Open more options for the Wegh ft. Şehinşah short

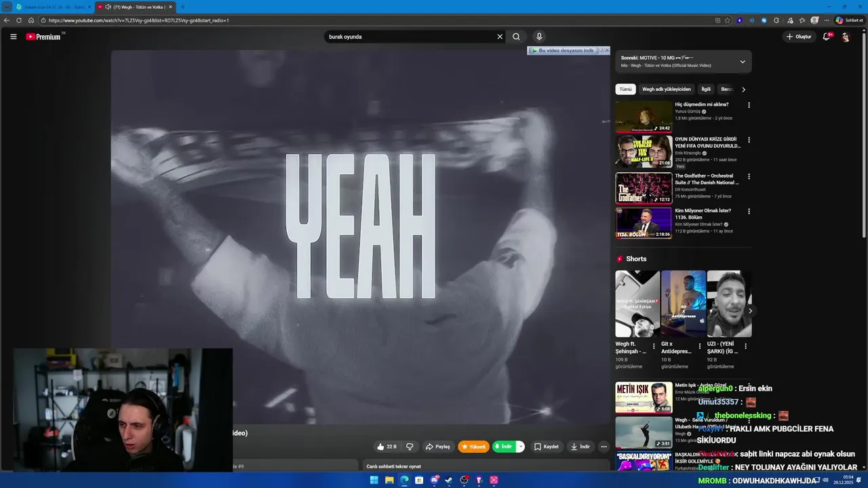point(654,346)
